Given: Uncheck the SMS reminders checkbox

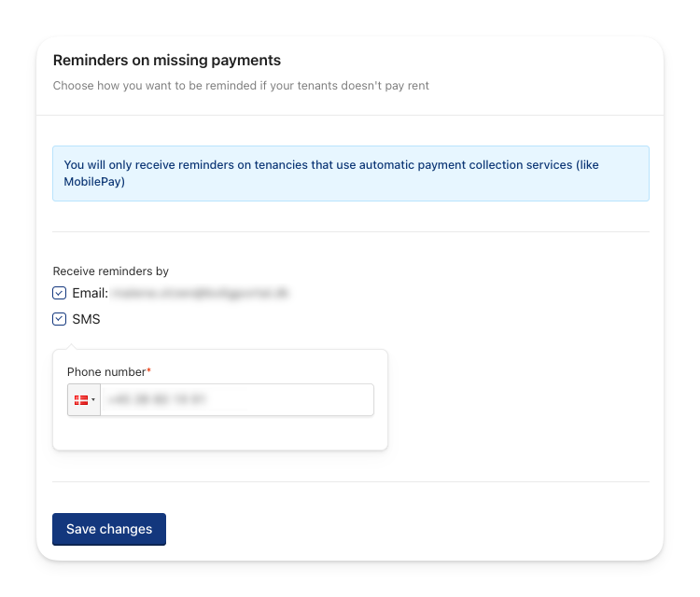Looking at the screenshot, I should click(x=60, y=319).
